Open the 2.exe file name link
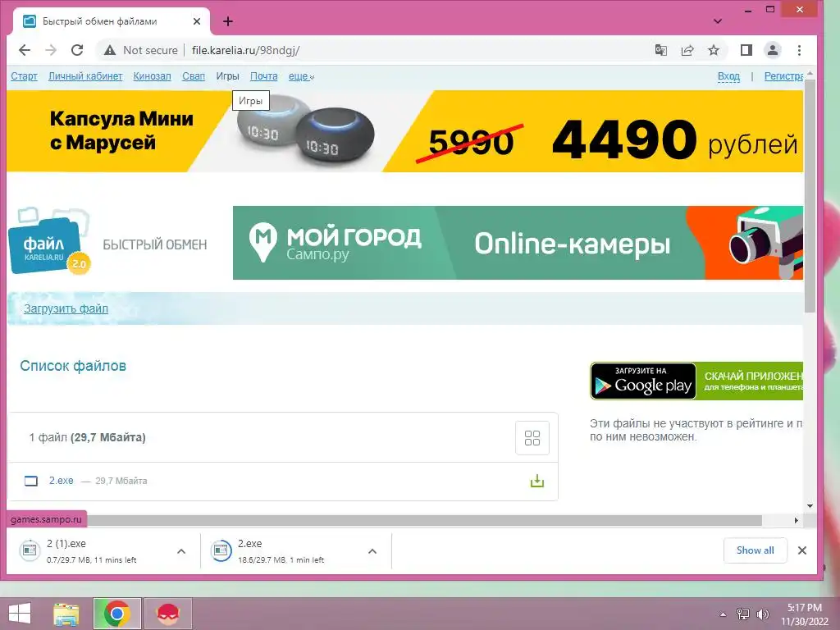 pos(61,481)
